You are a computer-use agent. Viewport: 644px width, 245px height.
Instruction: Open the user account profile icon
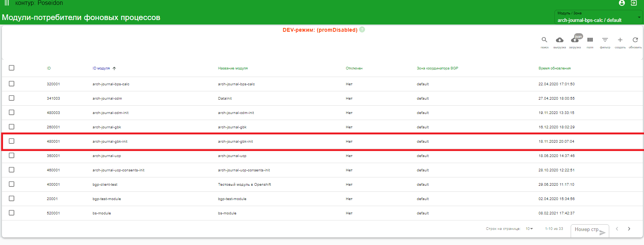[x=622, y=3]
